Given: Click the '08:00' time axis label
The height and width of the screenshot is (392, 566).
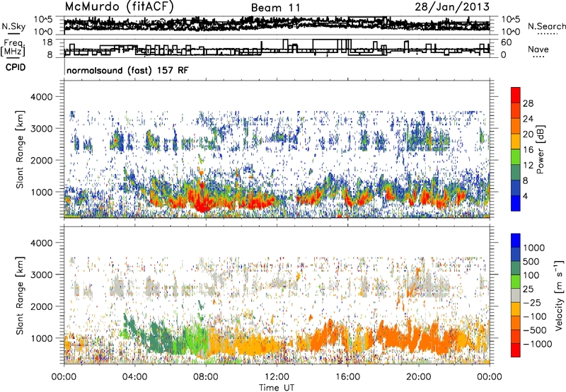Looking at the screenshot, I should point(206,377).
